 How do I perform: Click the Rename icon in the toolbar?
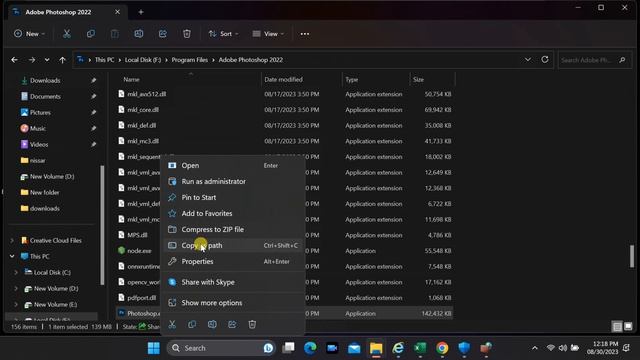point(139,34)
